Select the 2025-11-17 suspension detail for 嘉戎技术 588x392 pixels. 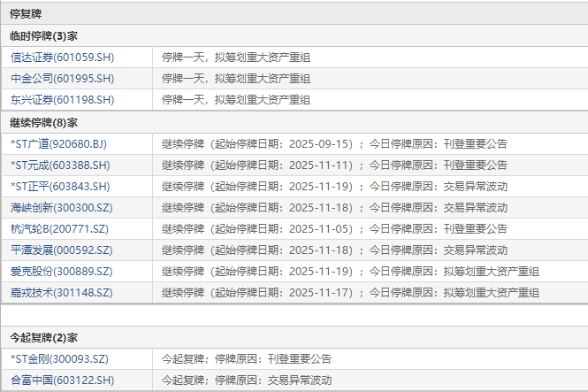(x=350, y=293)
